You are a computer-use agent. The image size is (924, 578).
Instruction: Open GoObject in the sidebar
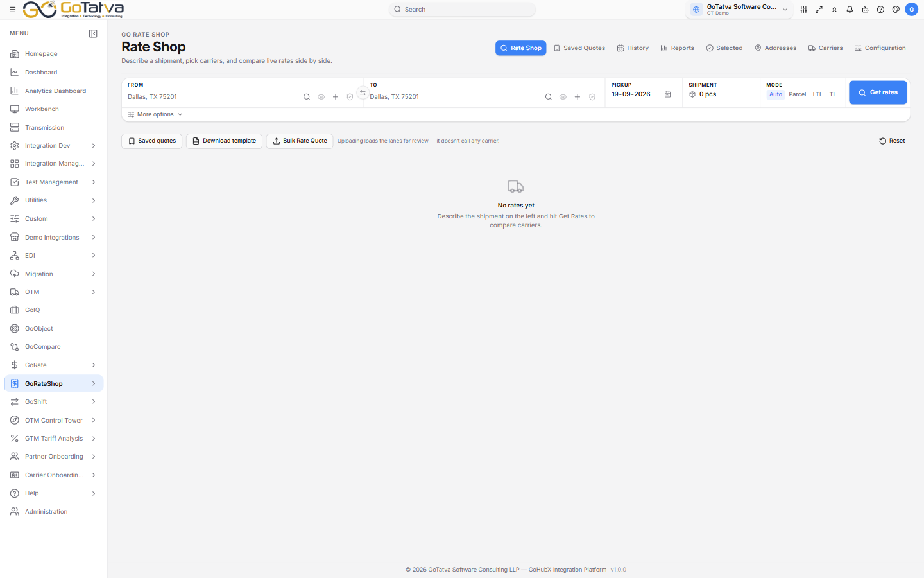point(54,329)
